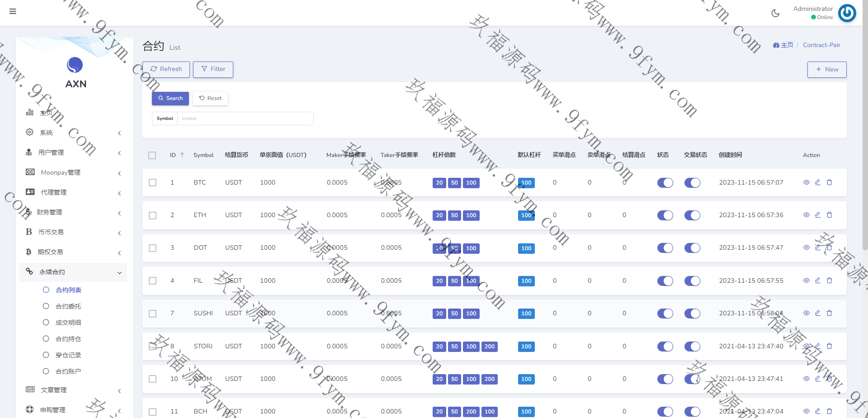Delete the FIL contract row
Image resolution: width=868 pixels, height=418 pixels.
829,280
